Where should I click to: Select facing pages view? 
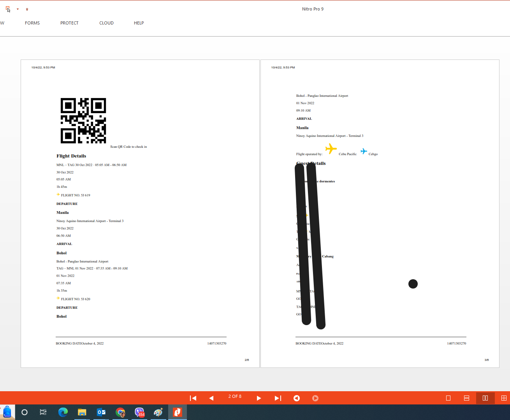(485, 398)
